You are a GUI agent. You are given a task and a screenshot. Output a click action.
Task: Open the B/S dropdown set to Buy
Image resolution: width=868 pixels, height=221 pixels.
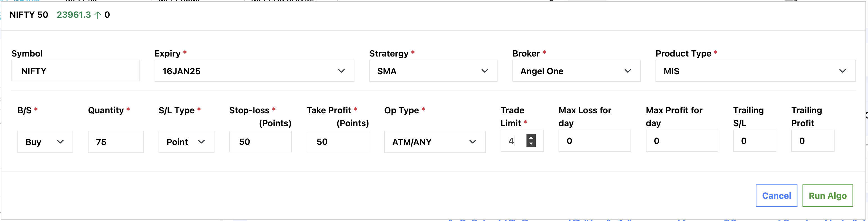coord(45,142)
